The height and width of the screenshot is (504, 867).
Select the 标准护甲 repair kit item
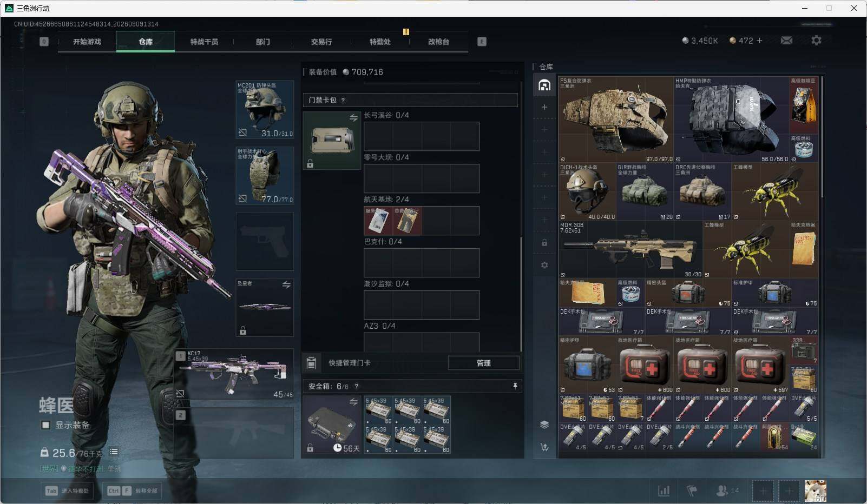pyautogui.click(x=775, y=293)
